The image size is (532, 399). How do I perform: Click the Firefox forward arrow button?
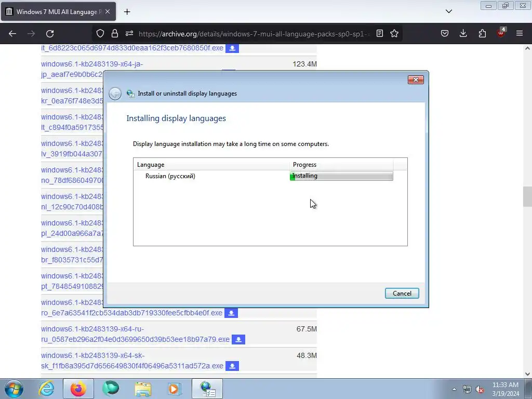click(x=31, y=34)
